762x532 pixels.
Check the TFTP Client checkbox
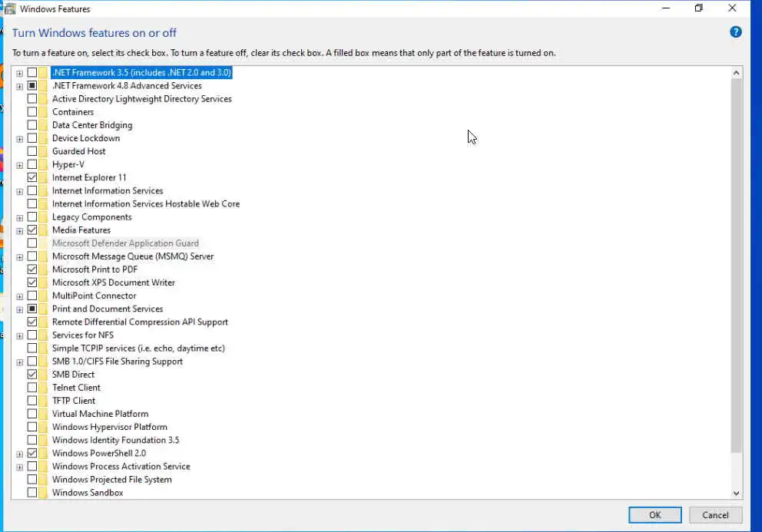pyautogui.click(x=32, y=400)
